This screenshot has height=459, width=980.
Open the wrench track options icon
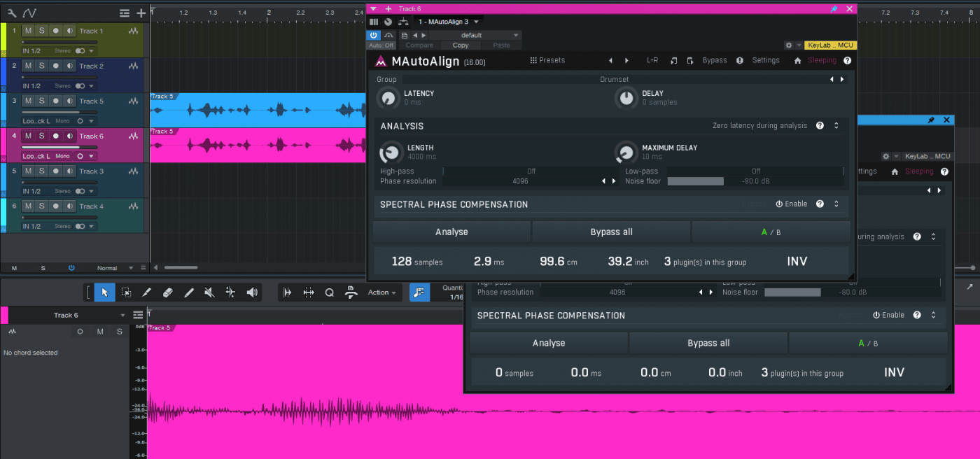pos(12,13)
